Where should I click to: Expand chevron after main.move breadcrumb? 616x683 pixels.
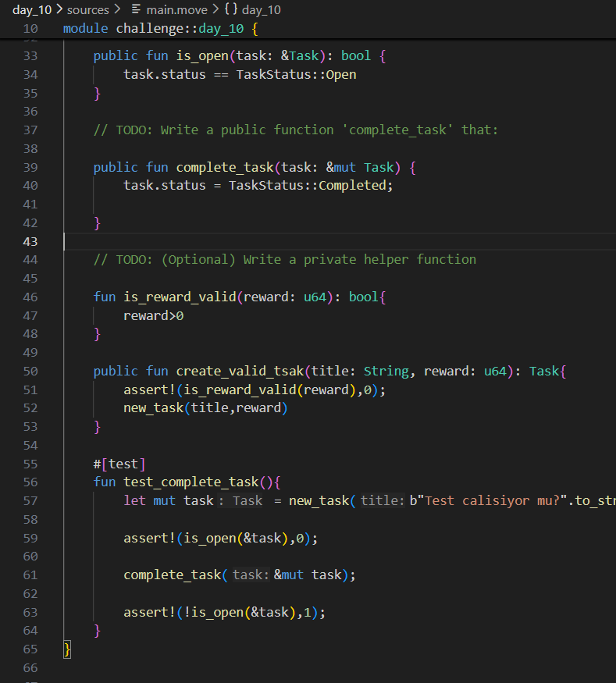(215, 9)
